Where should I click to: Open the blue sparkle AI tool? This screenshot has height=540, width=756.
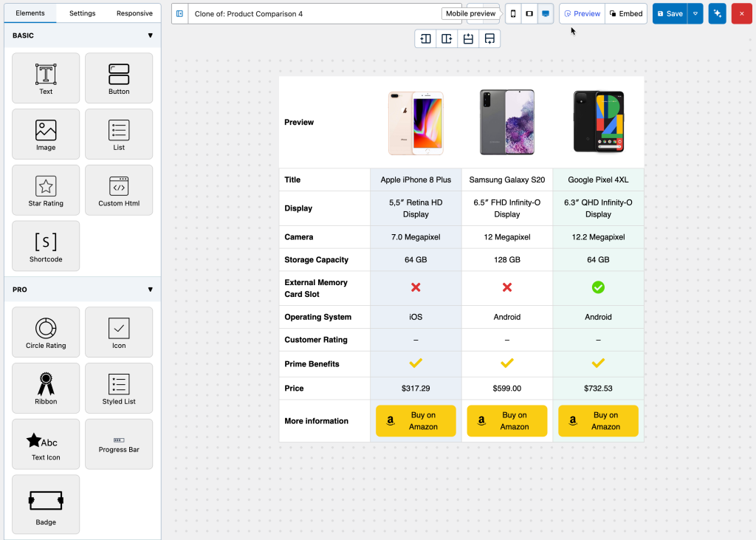click(717, 13)
